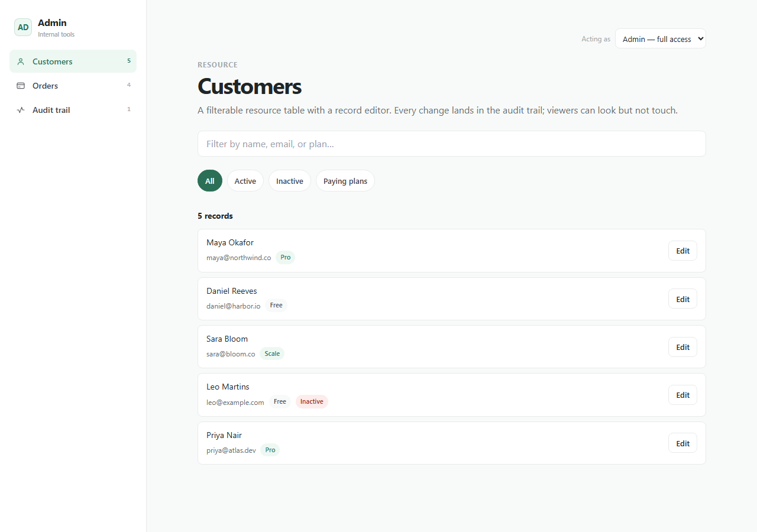Click the Scale badge on Sara Bloom

point(272,353)
